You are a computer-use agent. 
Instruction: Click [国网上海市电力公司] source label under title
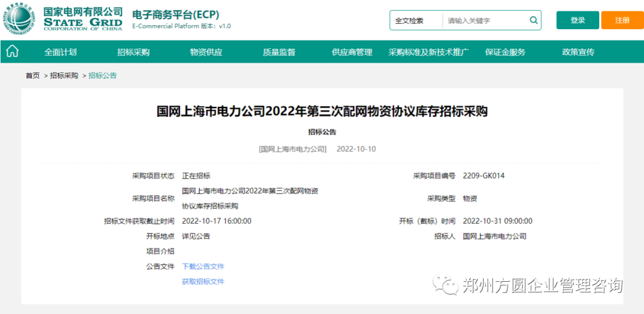point(292,149)
